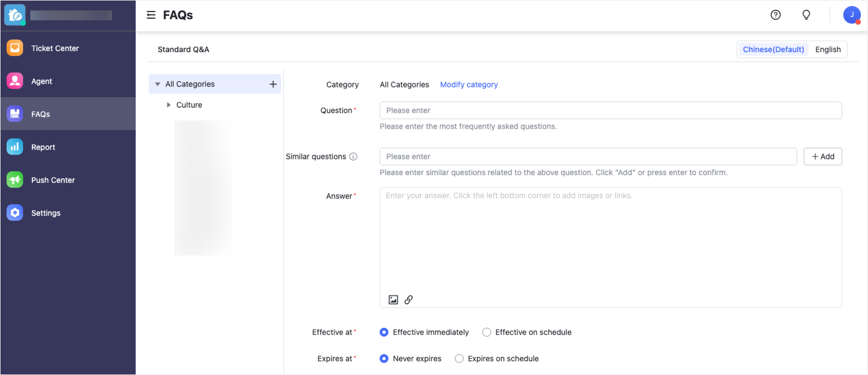Viewport: 868px width, 375px height.
Task: Click the Add button for similar questions
Action: [822, 156]
